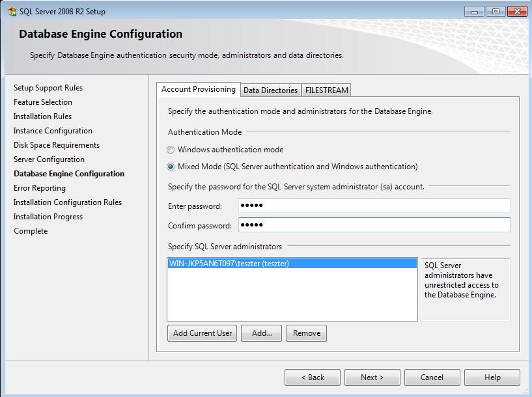Screen dimensions: 532x397
Task: Open the Account Provisioning tab
Action: 199,90
